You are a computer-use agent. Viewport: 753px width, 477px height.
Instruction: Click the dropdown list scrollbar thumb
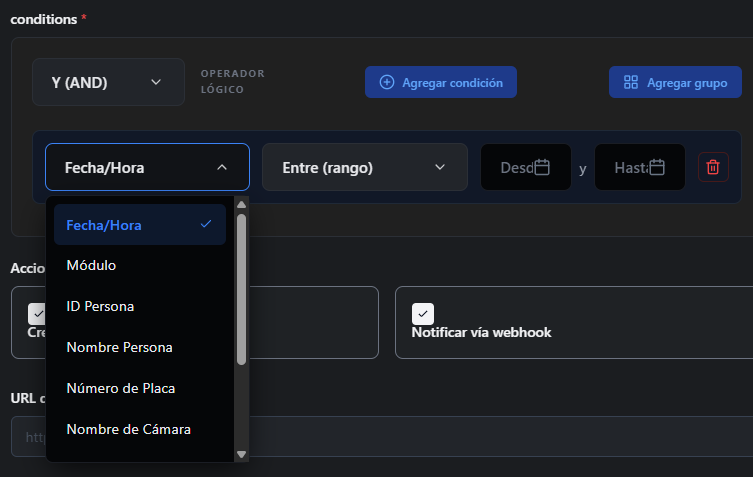point(242,289)
